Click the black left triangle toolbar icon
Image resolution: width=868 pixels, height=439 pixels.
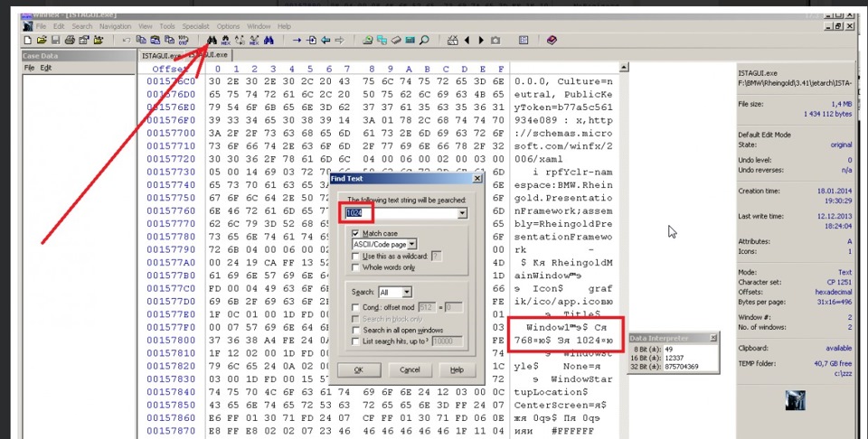[467, 41]
